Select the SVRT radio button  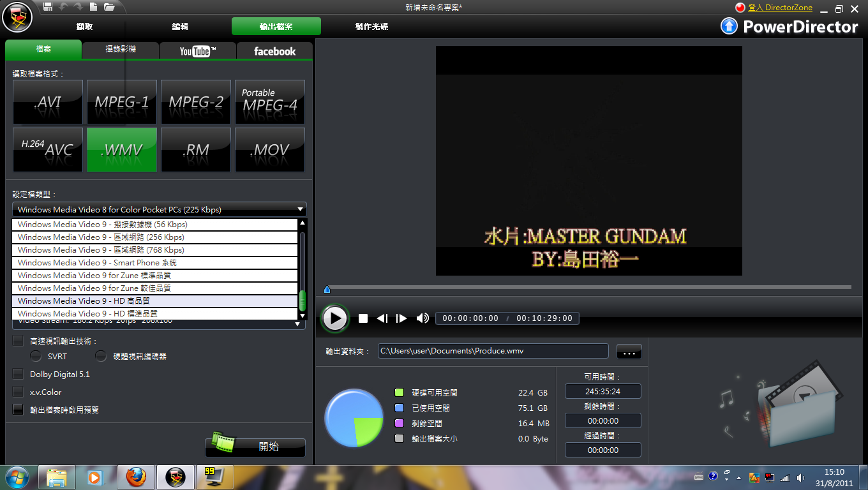tap(36, 356)
